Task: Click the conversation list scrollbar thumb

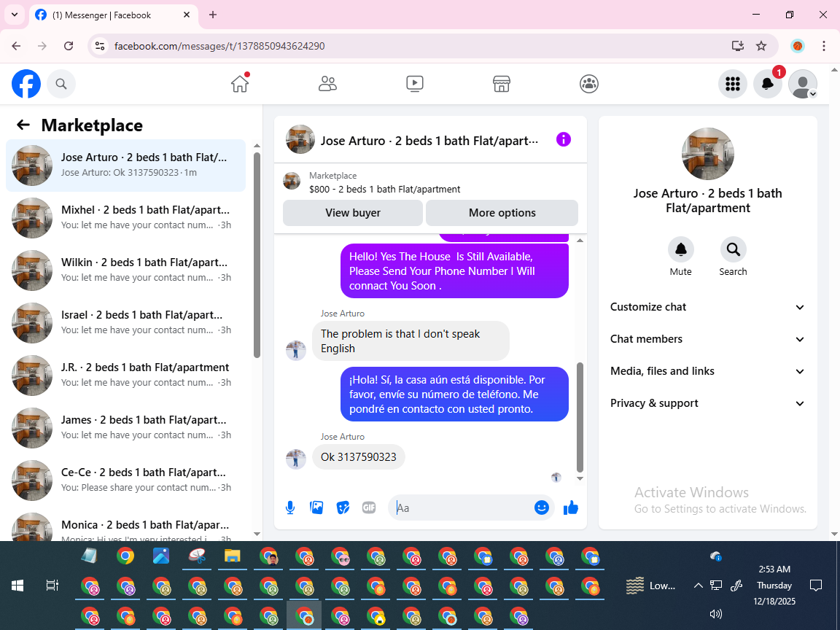Action: point(257,255)
